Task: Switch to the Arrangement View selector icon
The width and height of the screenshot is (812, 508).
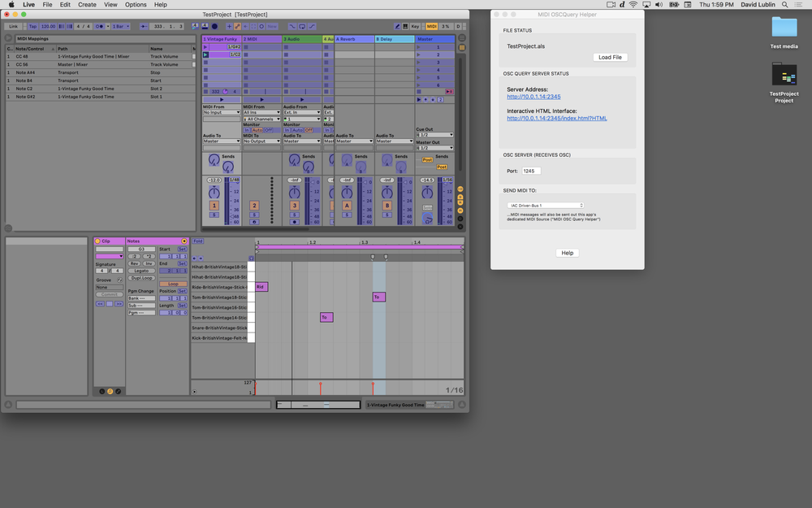Action: pyautogui.click(x=462, y=38)
